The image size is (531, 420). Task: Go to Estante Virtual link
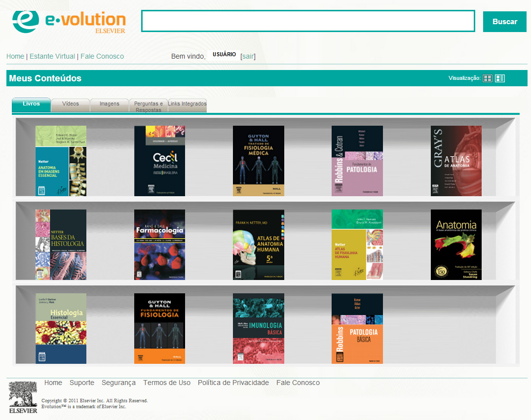52,56
